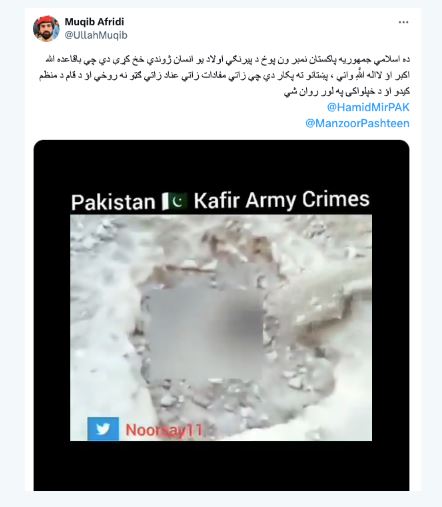This screenshot has width=442, height=507.
Task: Play the embedded video
Action: [221, 315]
